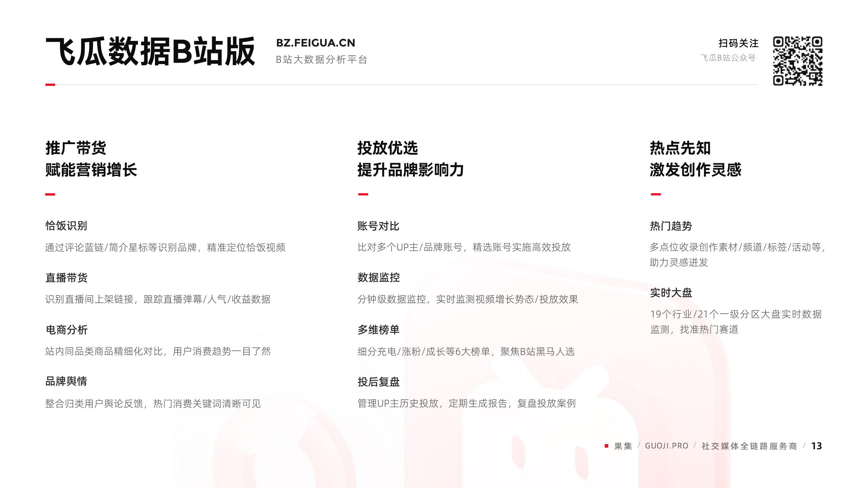The height and width of the screenshot is (488, 868).
Task: Click the 恰饭识别 feature title
Action: 66,226
